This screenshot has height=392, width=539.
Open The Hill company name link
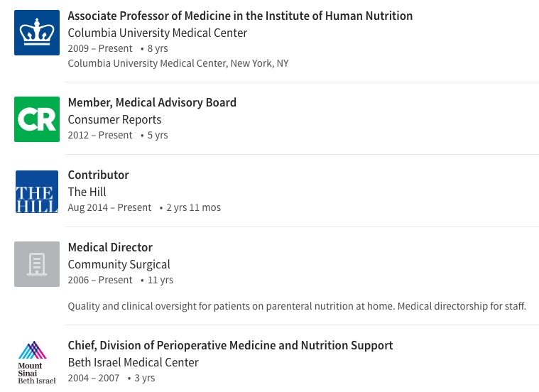pyautogui.click(x=87, y=192)
